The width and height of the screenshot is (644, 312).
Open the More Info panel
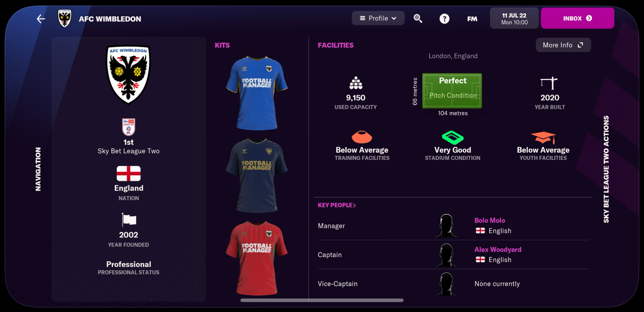tap(563, 45)
